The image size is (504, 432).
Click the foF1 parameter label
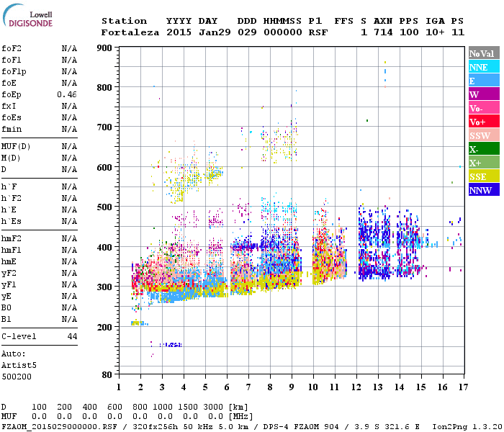click(x=12, y=60)
